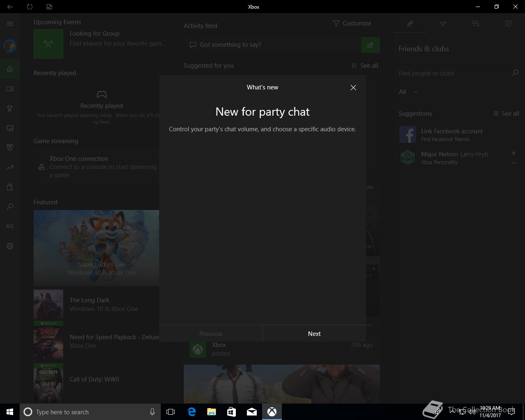Open Trending icon in sidebar

[10, 167]
